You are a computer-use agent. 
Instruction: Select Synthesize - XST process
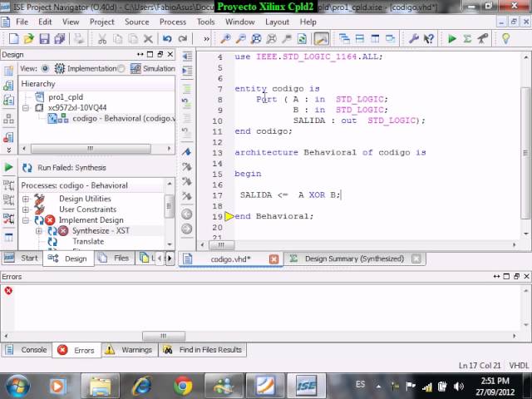coord(101,231)
